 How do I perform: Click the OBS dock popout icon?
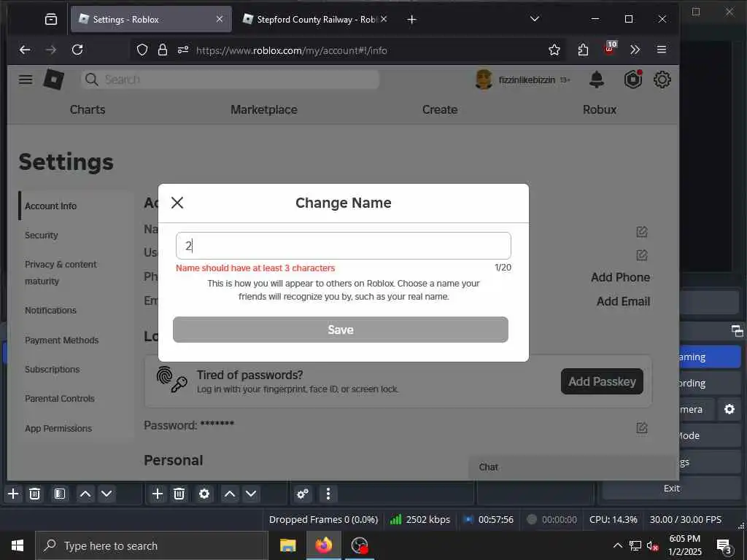coord(737,330)
